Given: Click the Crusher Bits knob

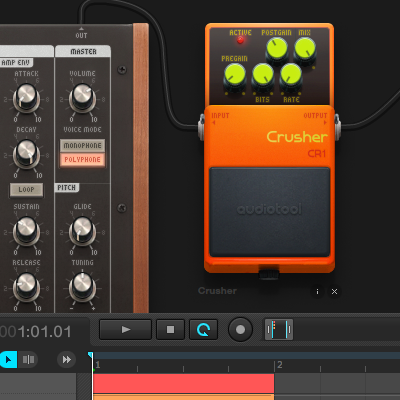Looking at the screenshot, I should 263,75.
